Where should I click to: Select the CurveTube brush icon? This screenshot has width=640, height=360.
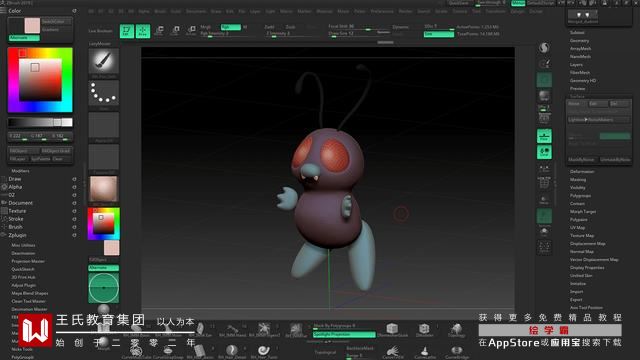tap(393, 351)
